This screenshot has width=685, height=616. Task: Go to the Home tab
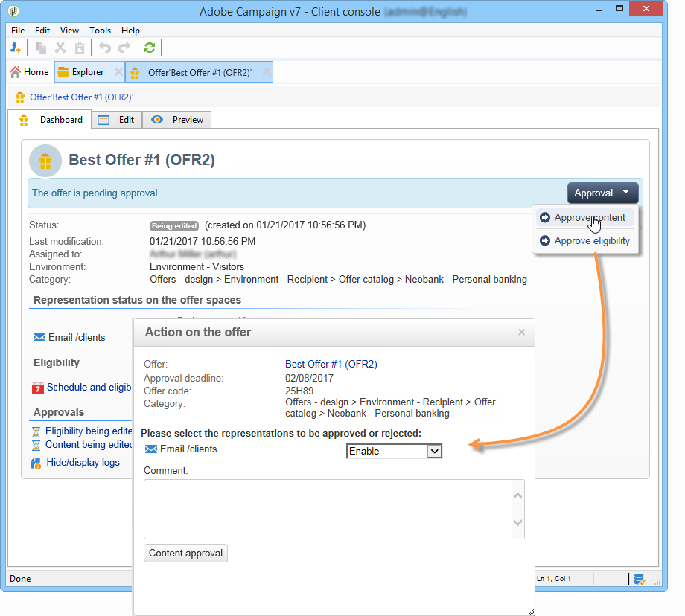[x=30, y=72]
